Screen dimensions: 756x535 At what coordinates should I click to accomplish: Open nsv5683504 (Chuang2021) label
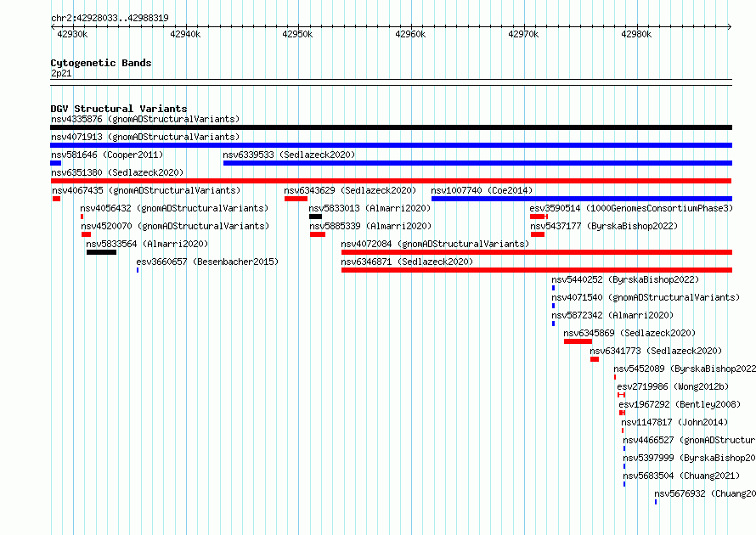[x=681, y=476]
